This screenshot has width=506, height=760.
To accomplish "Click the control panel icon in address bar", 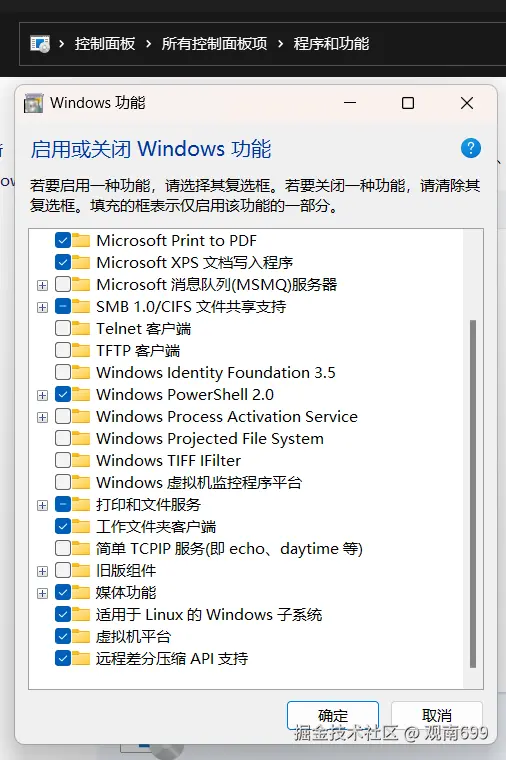I will [40, 44].
